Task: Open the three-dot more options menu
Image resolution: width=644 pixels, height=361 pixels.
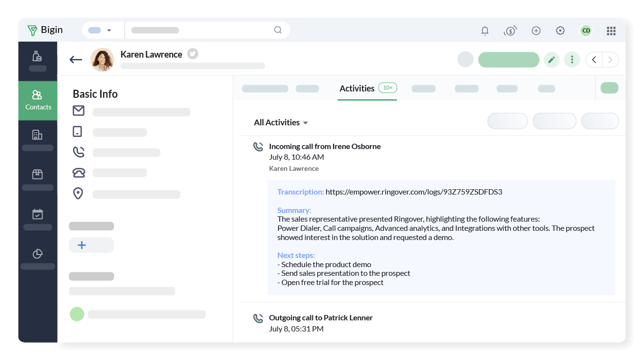Action: (x=572, y=60)
